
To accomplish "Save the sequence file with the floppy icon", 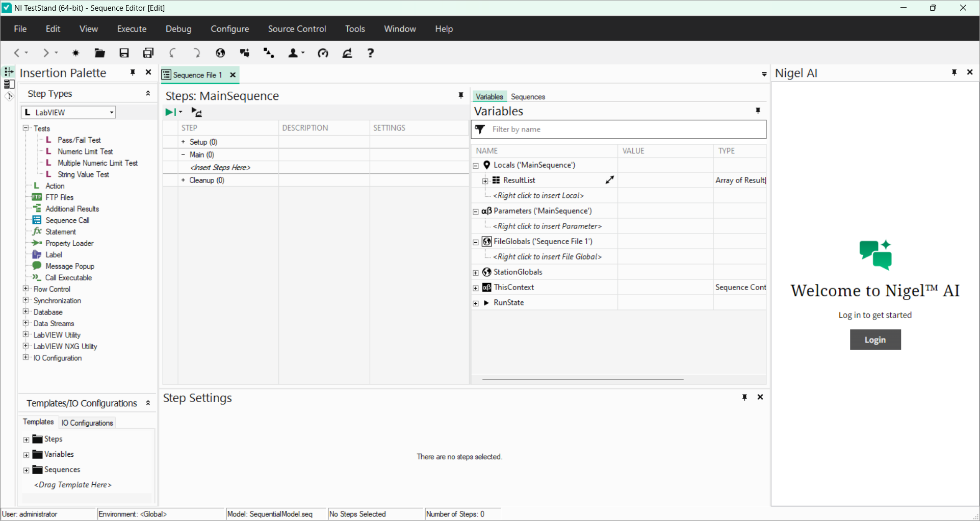I will tap(124, 53).
